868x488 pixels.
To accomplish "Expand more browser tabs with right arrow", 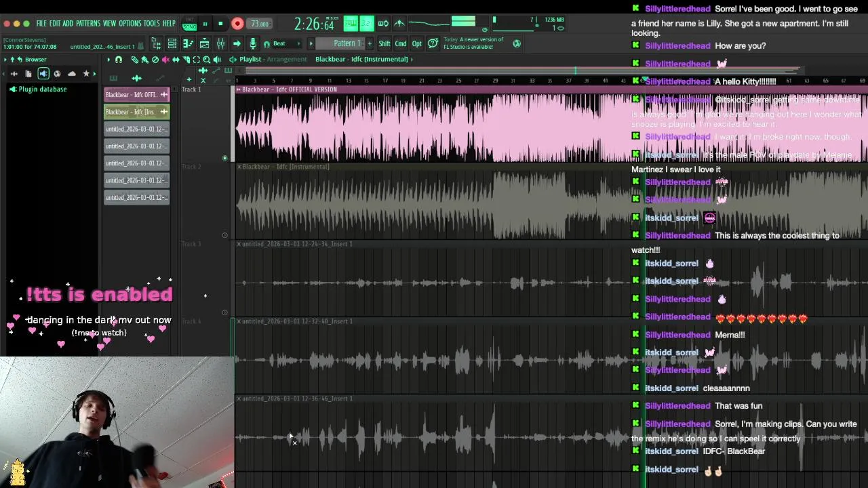I will (95, 74).
